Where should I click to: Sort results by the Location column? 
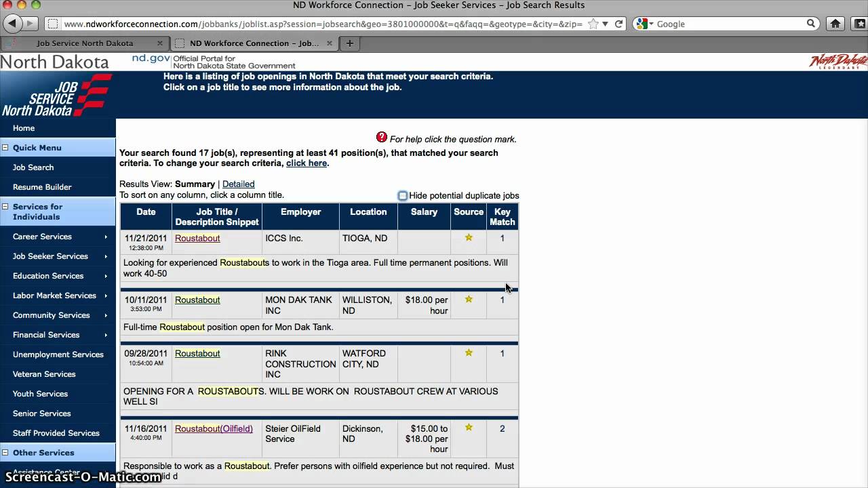coord(368,211)
